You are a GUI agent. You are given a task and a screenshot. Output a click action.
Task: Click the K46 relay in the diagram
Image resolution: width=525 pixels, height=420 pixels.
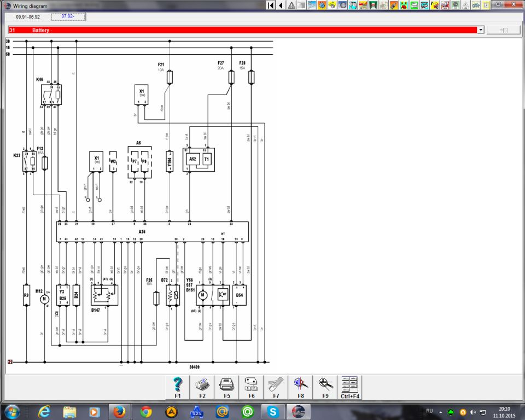(x=51, y=95)
